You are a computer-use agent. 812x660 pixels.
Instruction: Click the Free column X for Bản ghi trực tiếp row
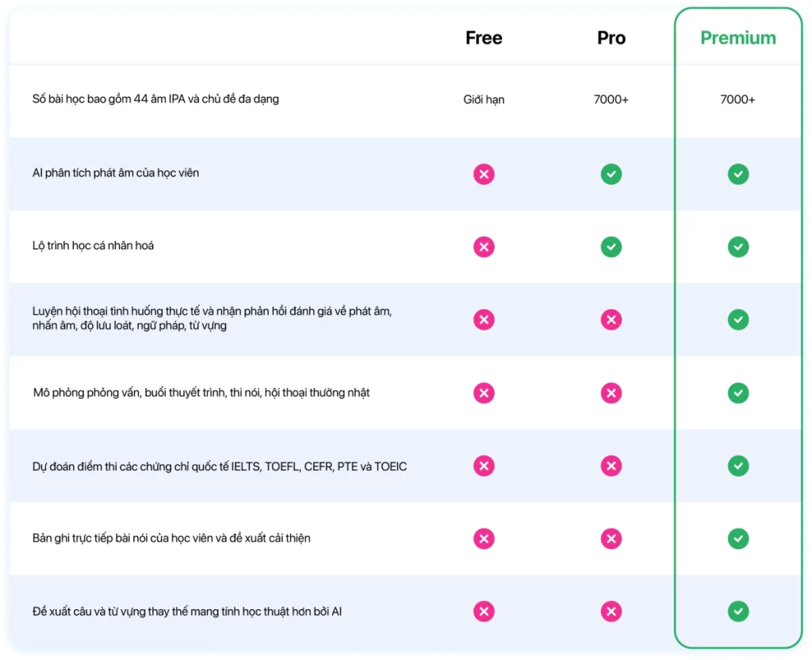484,539
